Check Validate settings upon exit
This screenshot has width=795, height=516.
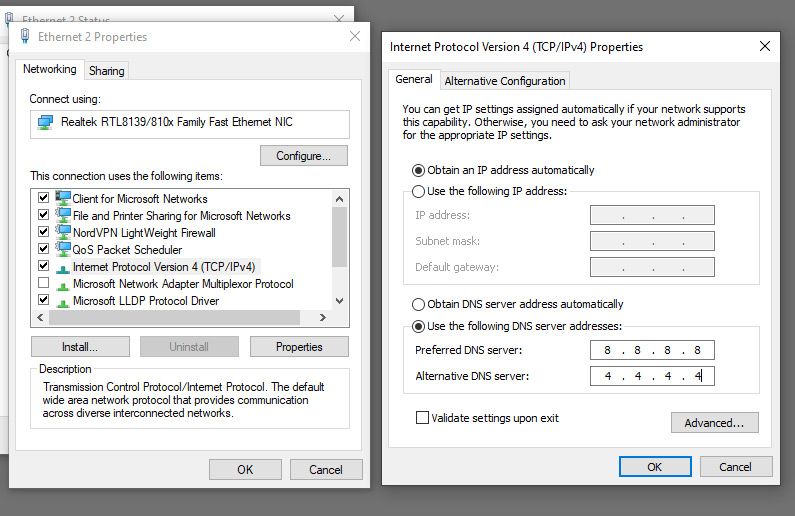click(x=422, y=418)
